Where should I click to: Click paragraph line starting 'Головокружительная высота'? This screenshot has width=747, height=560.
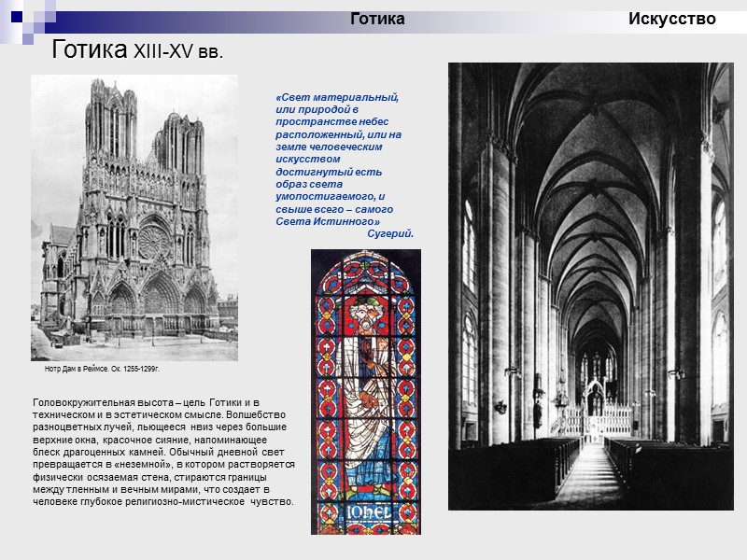(x=147, y=402)
